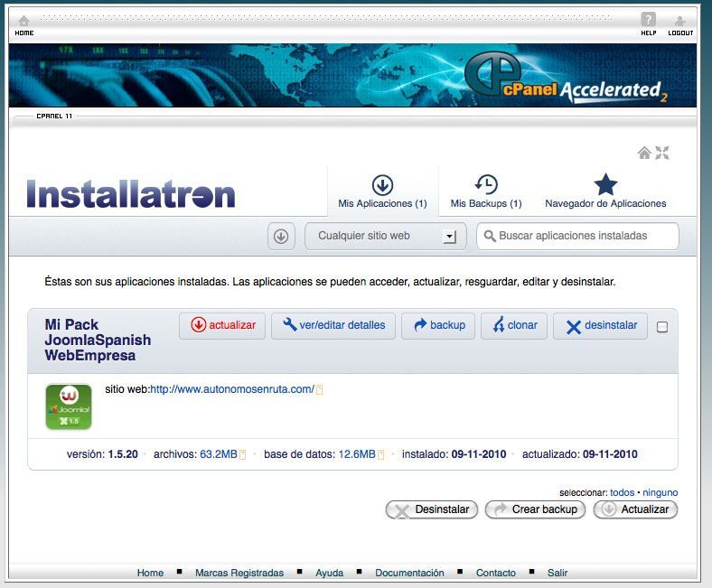
Task: Expand Cualquier sitio web dropdown
Action: [x=385, y=236]
